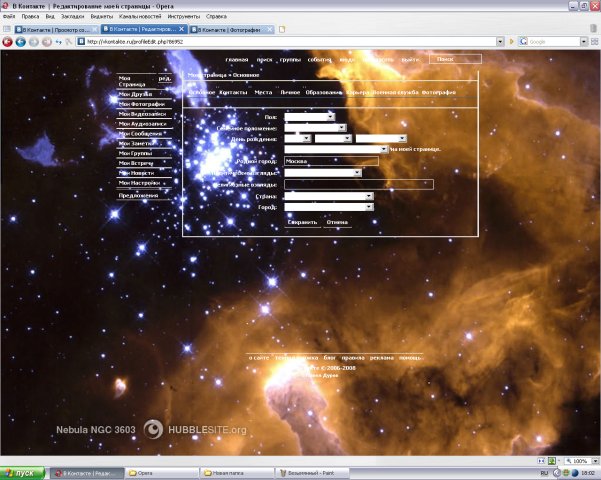Open a new tab with the page icon
Viewport: 601px width, 480px height.
tap(282, 30)
